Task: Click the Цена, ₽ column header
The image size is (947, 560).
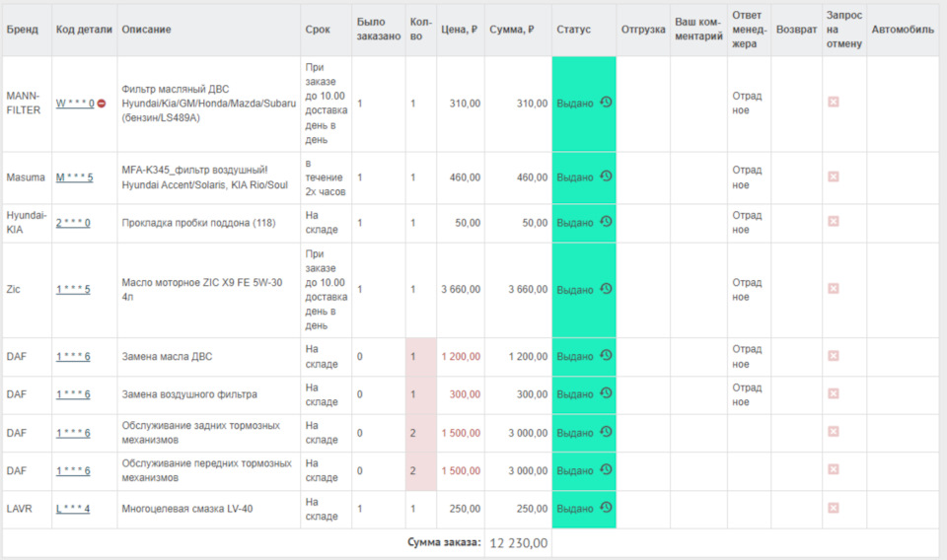Action: coord(459,29)
